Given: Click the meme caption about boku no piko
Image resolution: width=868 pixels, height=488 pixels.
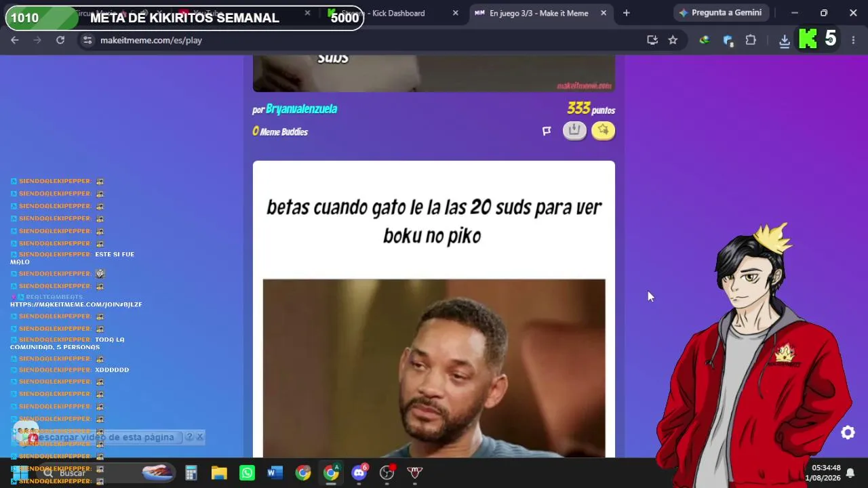Looking at the screenshot, I should (x=434, y=222).
